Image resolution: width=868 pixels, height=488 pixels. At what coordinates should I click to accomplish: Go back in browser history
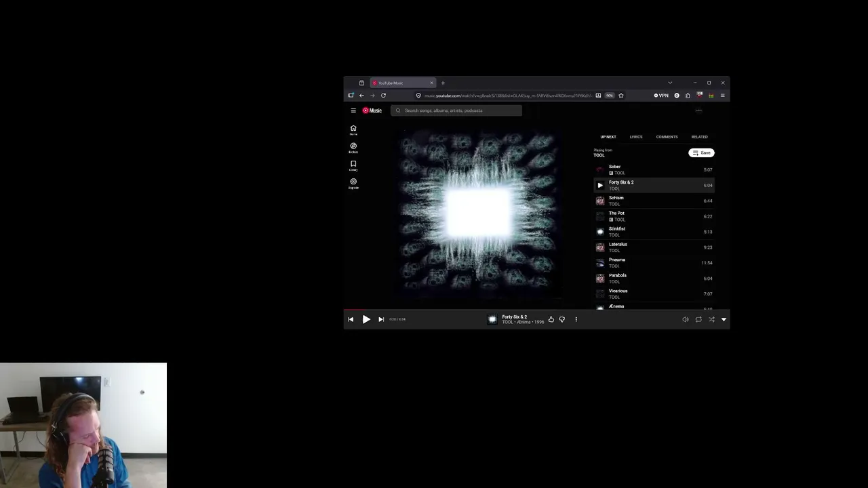(361, 96)
